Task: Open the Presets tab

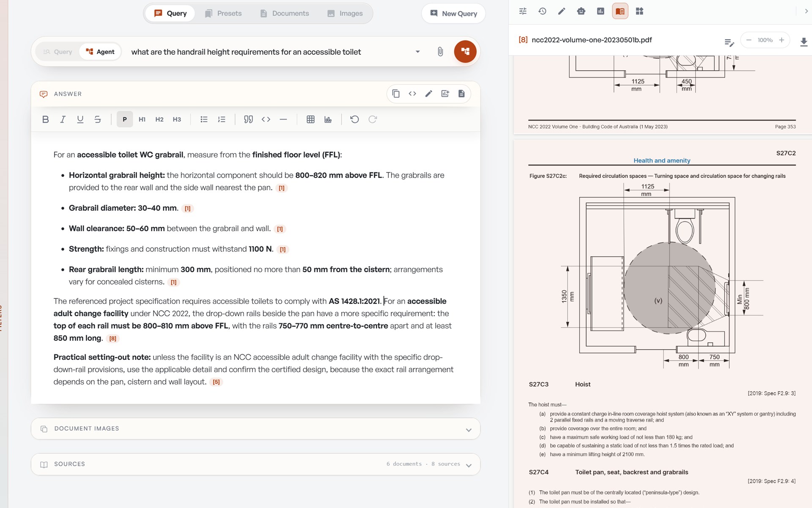Action: (x=223, y=14)
